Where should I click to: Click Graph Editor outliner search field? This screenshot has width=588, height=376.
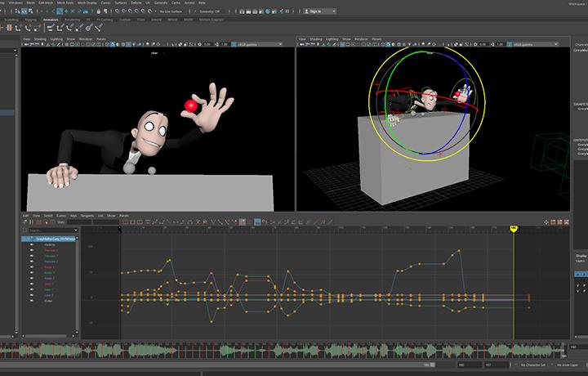51,230
